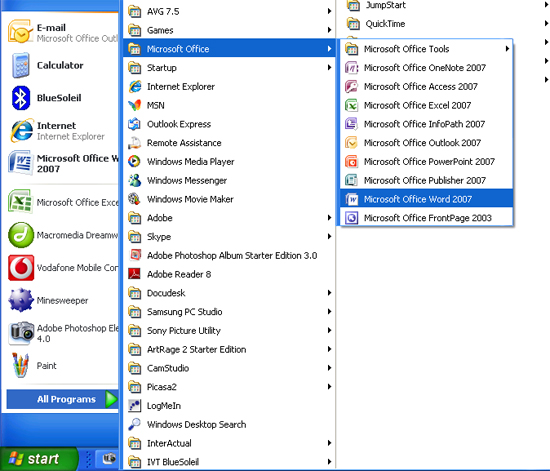Viewport: 550px width, 471px height.
Task: Expand the Skype program folder
Action: (x=229, y=237)
